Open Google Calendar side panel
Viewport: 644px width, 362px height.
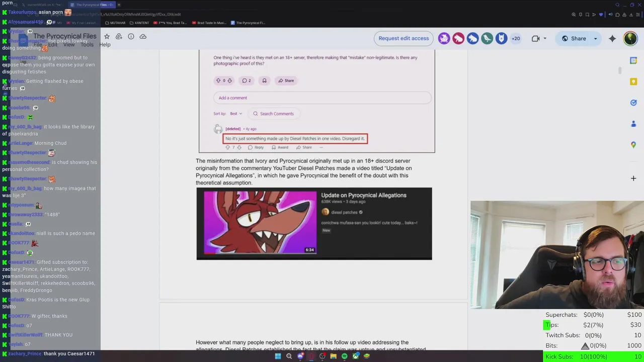[633, 60]
